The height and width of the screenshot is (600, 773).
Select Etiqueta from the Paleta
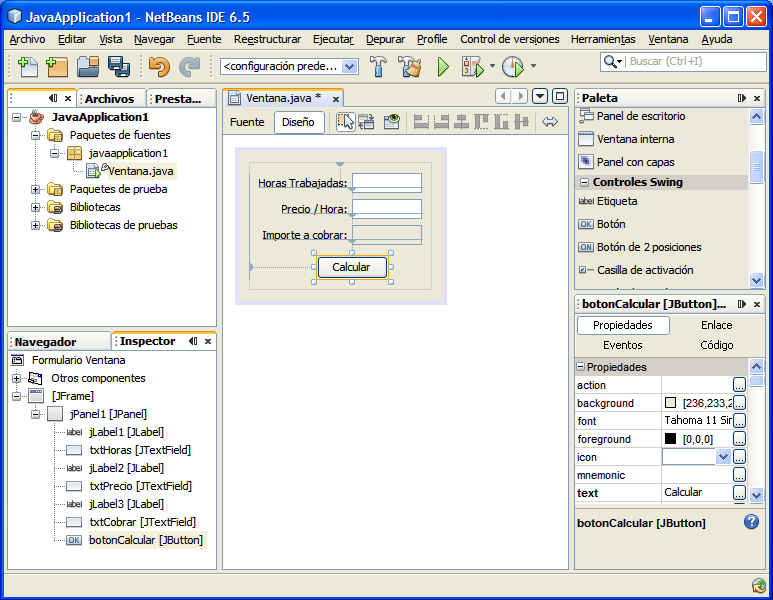coord(617,201)
